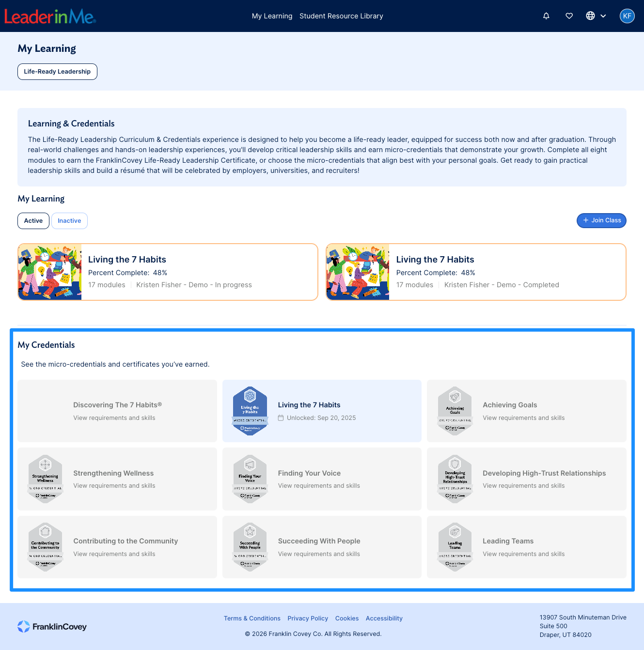
Task: Click the Developing High-Trust Relationships badge icon
Action: coord(455,479)
